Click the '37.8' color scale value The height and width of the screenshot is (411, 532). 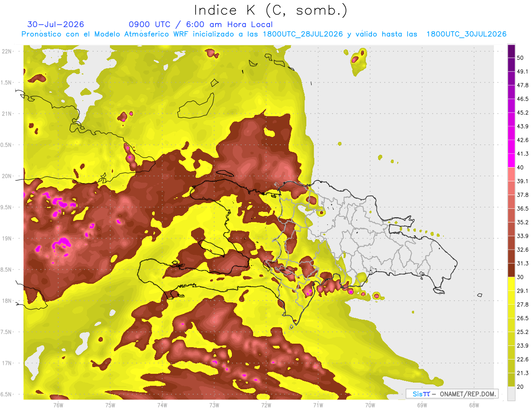pyautogui.click(x=523, y=195)
